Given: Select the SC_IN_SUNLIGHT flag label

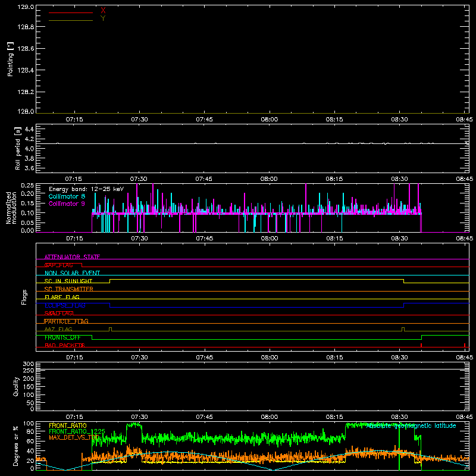Looking at the screenshot, I should (x=68, y=281).
